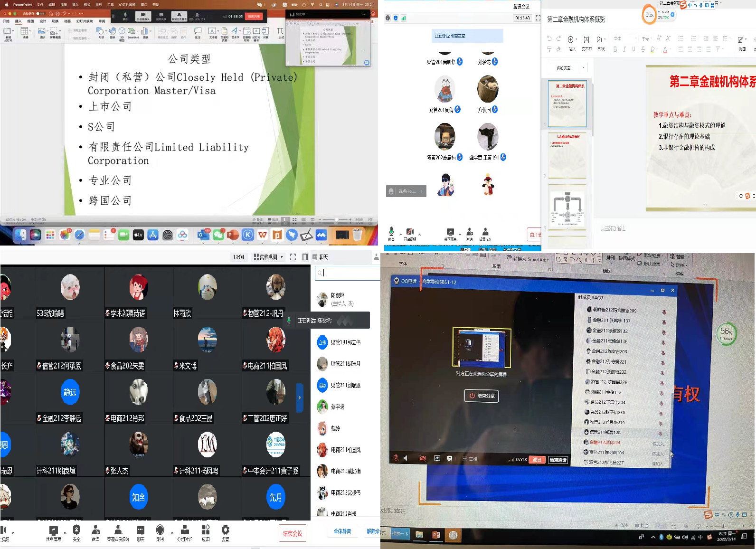Open the Security shield icon
The width and height of the screenshot is (756, 549).
(76, 530)
